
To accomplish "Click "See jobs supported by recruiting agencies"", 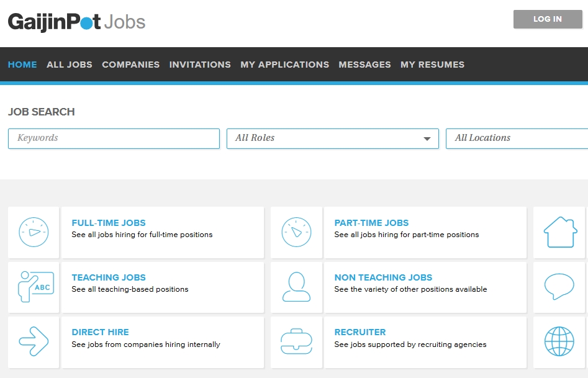I will point(410,344).
